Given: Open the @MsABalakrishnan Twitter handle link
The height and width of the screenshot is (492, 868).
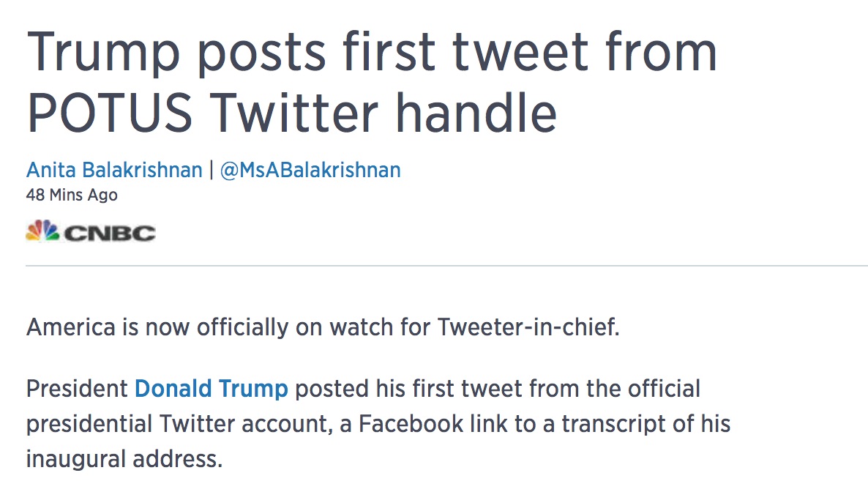Looking at the screenshot, I should pos(310,170).
